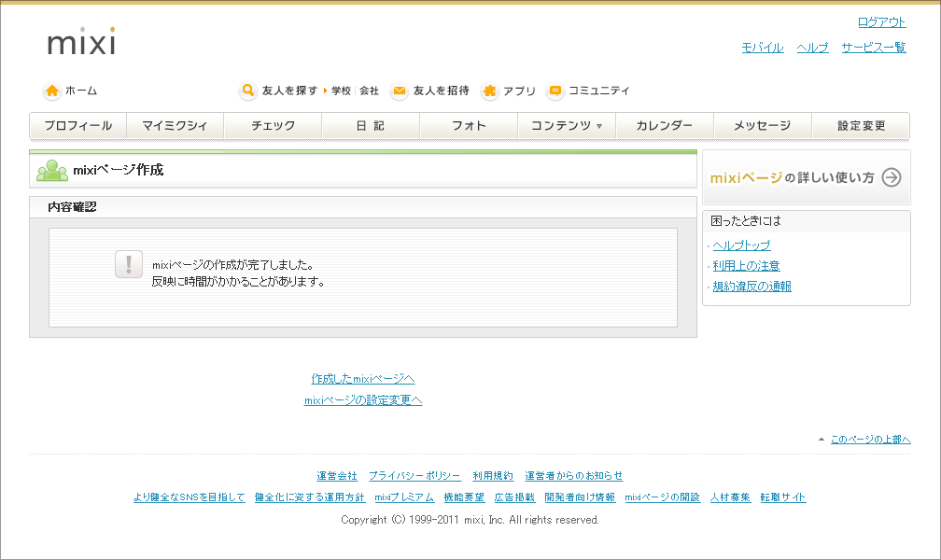This screenshot has height=560, width=941.
Task: Open the 設定変更 tab
Action: pyautogui.click(x=861, y=125)
